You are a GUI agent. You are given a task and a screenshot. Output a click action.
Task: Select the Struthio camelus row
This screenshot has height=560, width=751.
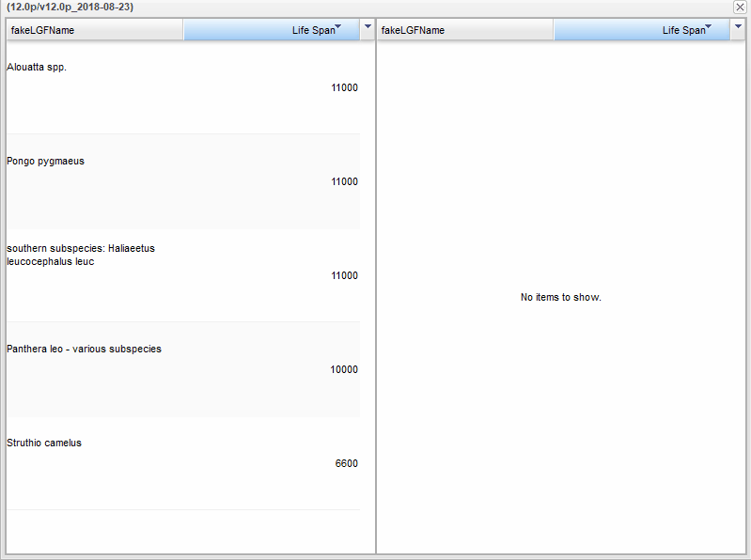click(x=183, y=463)
